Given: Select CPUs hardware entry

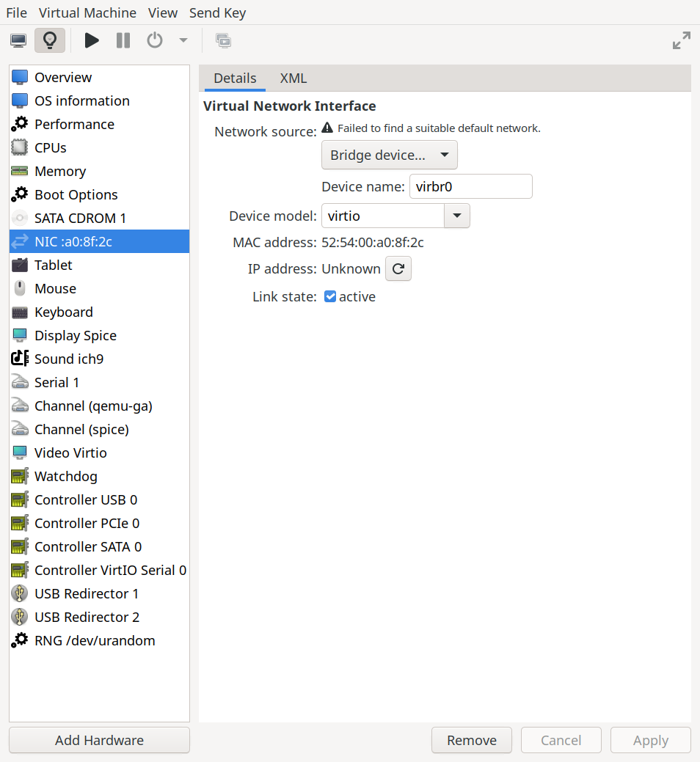Looking at the screenshot, I should (x=99, y=147).
